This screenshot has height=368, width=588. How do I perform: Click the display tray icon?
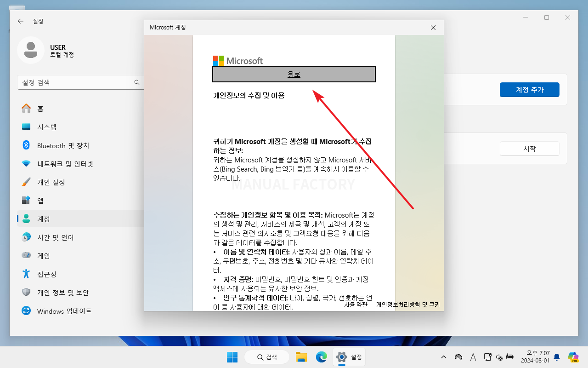click(x=487, y=357)
